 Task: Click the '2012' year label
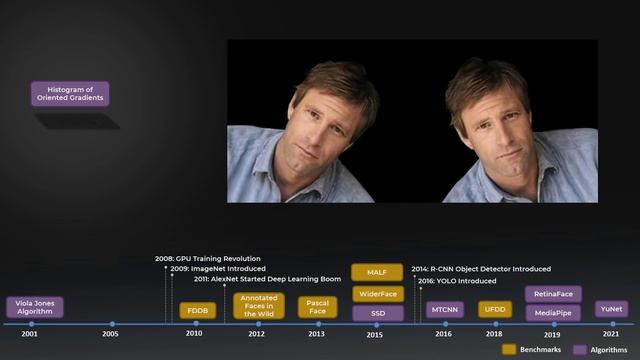tap(256, 334)
